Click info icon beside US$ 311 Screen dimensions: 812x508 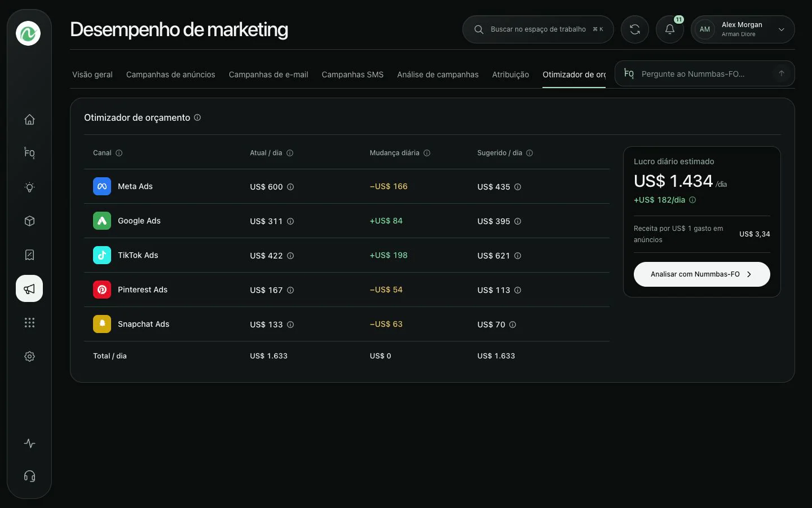(x=290, y=221)
